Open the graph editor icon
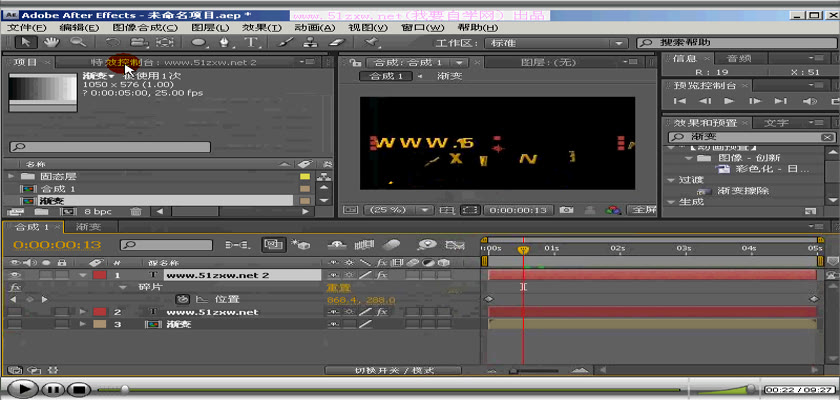This screenshot has width=840, height=400. pos(454,245)
